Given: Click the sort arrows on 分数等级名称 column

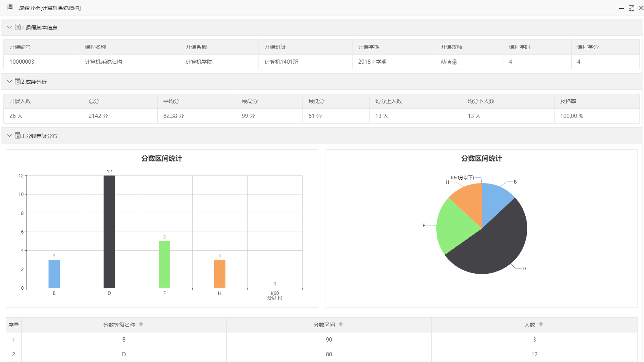Looking at the screenshot, I should pos(141,324).
